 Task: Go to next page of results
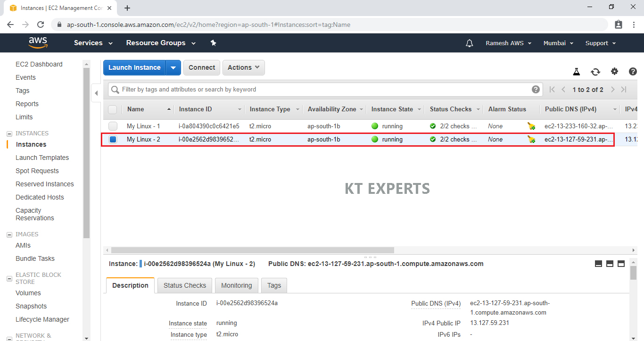612,90
